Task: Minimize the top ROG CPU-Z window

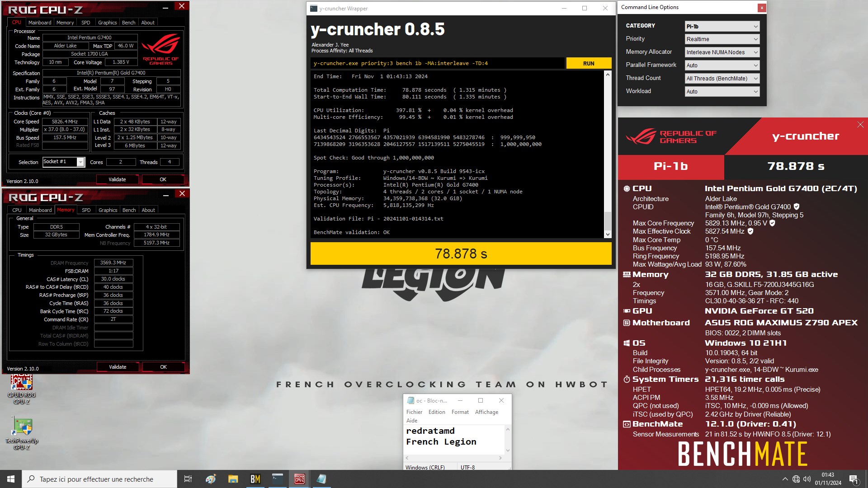Action: 165,7
